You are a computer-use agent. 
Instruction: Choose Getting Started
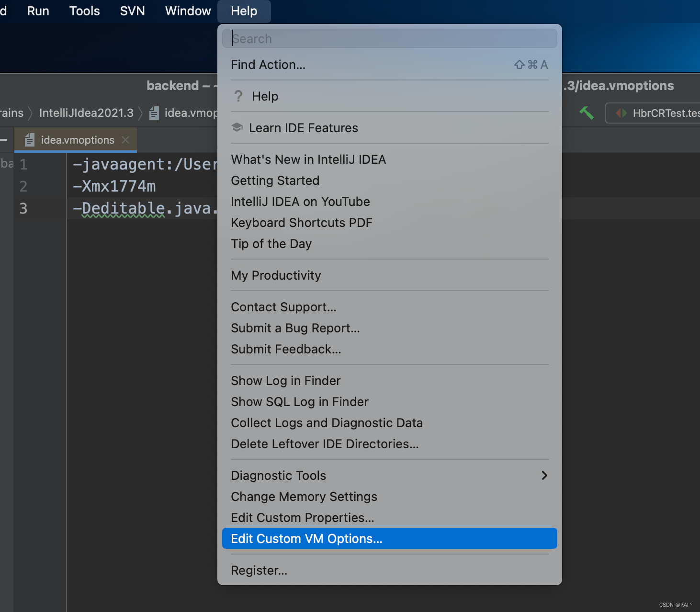(390, 181)
